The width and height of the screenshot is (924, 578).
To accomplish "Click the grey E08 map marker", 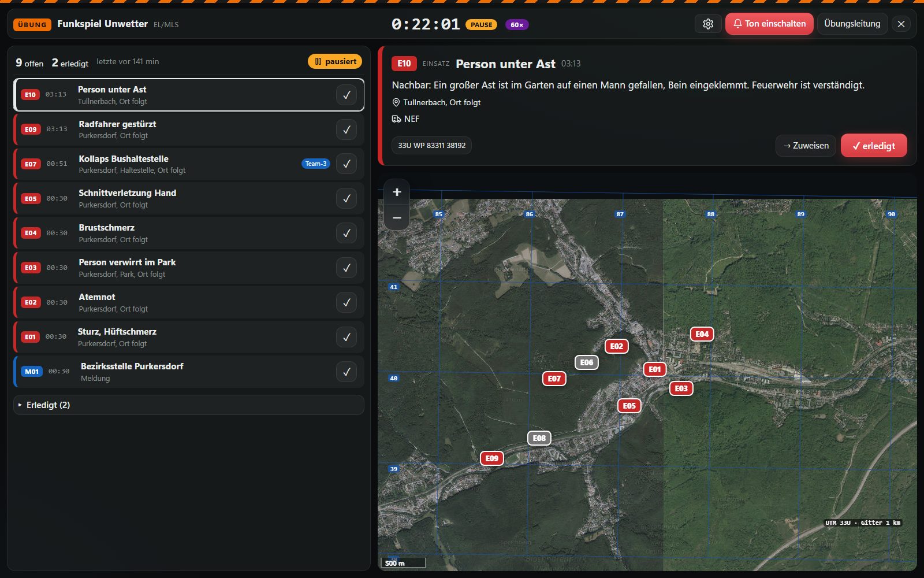I will (x=539, y=438).
